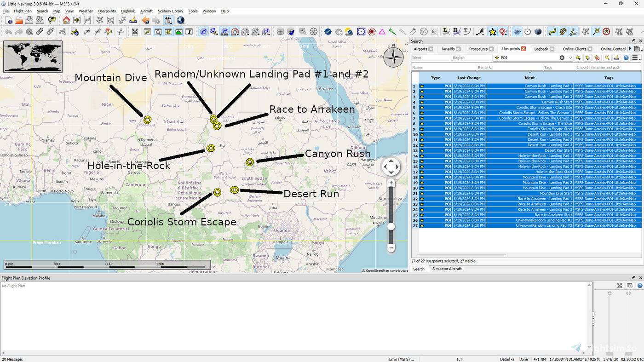Click the blue help question mark button
Screen dimensions: 644x362
[626, 58]
